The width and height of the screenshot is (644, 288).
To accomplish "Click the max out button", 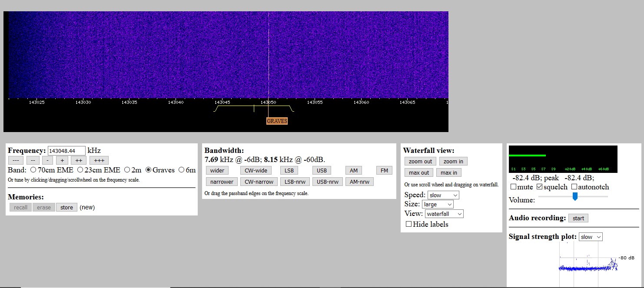I will pos(419,172).
